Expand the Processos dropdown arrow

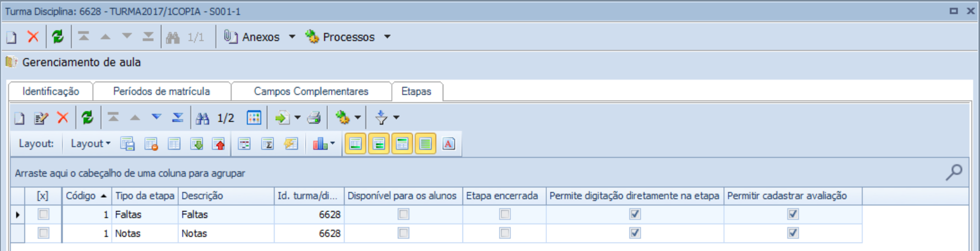pyautogui.click(x=387, y=37)
